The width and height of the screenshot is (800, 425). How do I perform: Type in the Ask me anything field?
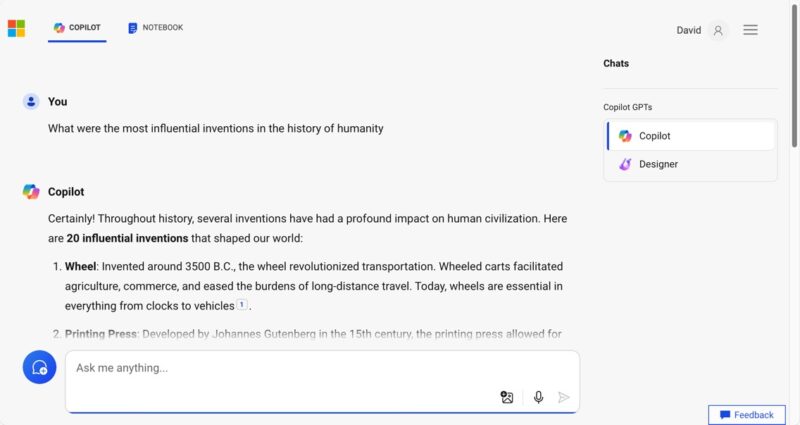click(x=280, y=368)
